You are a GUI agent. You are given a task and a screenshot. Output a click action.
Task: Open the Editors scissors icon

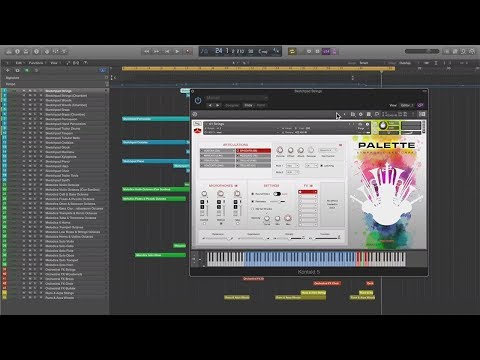coord(64,52)
